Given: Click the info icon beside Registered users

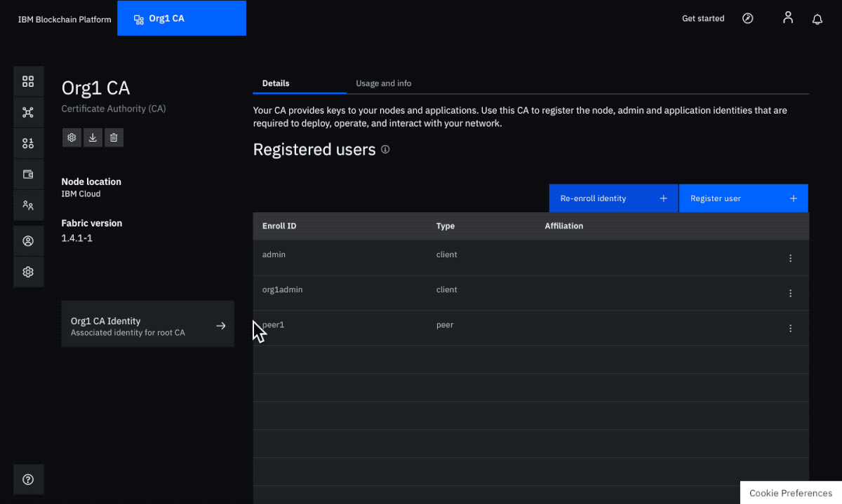Looking at the screenshot, I should tap(385, 149).
